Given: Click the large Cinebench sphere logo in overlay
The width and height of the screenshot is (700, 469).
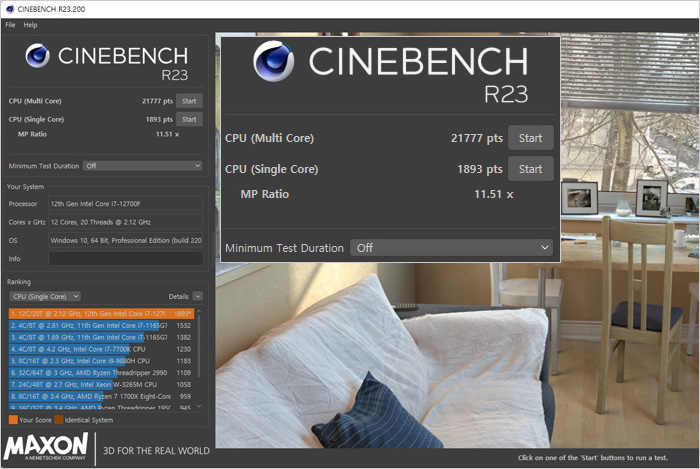Looking at the screenshot, I should 273,61.
